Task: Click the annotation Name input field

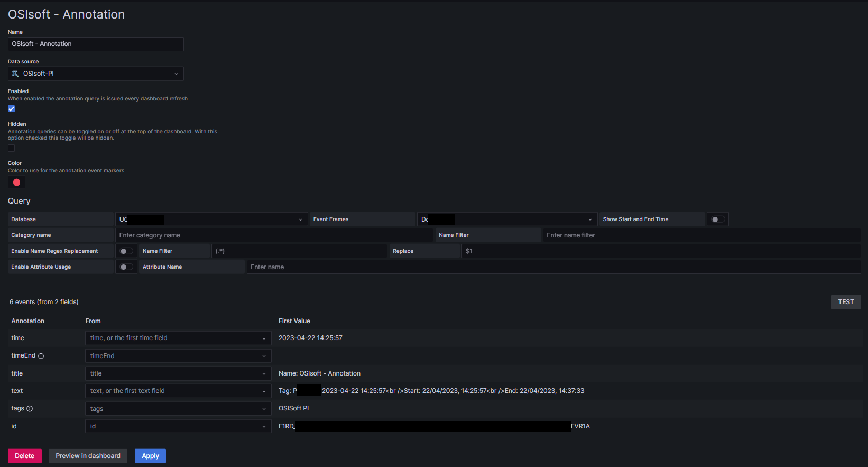Action: tap(96, 44)
